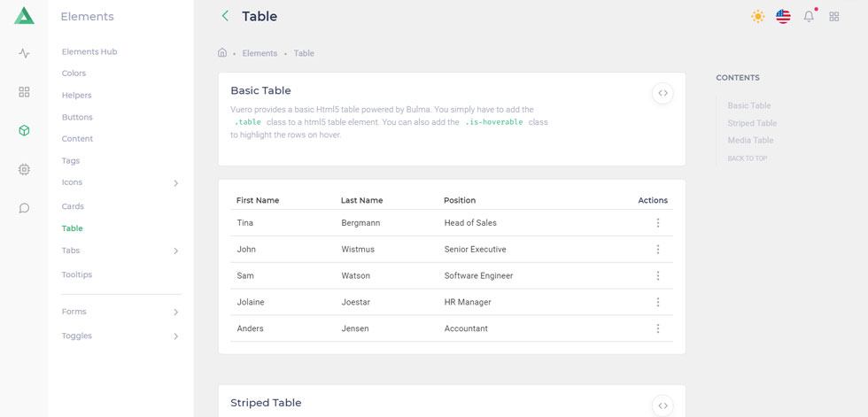
Task: Click Back to Top link
Action: 747,158
